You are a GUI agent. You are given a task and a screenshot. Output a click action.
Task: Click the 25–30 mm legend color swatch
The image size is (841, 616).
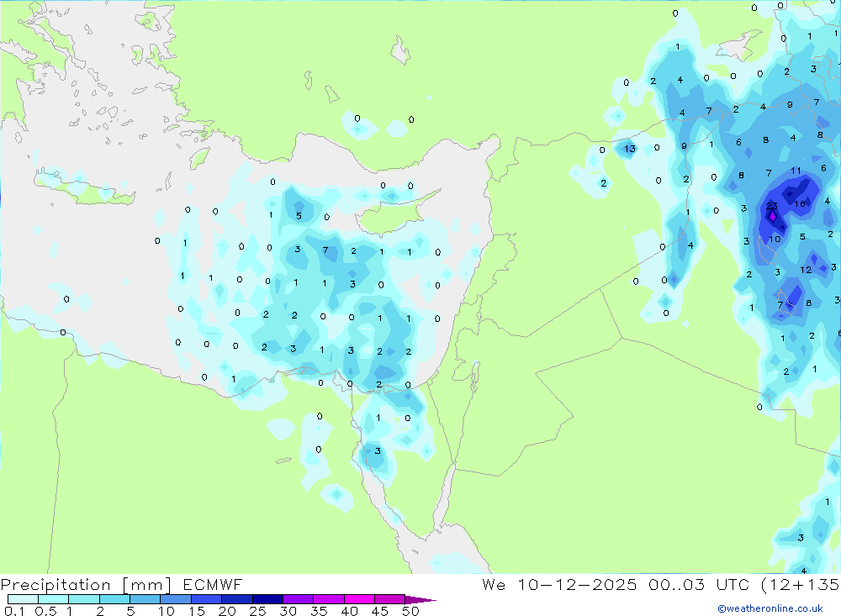(267, 599)
